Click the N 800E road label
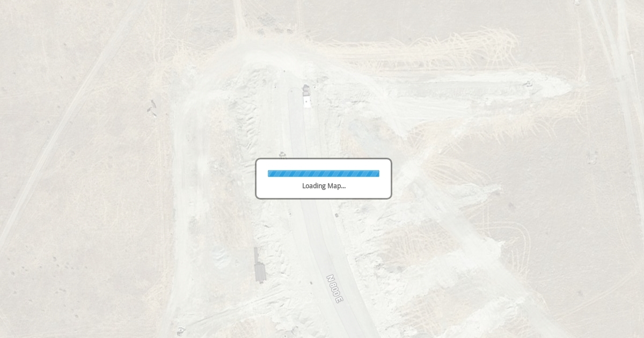The width and height of the screenshot is (644, 338). point(334,289)
